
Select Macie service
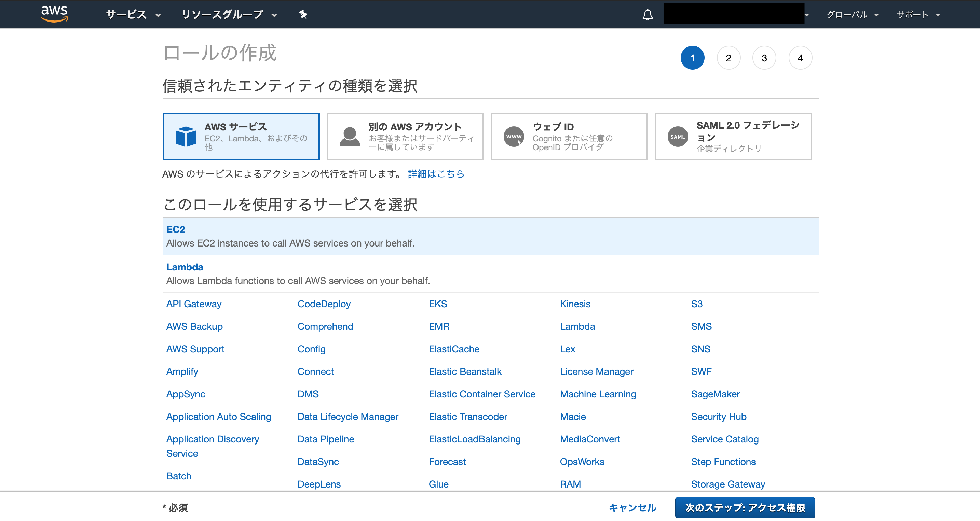coord(573,417)
